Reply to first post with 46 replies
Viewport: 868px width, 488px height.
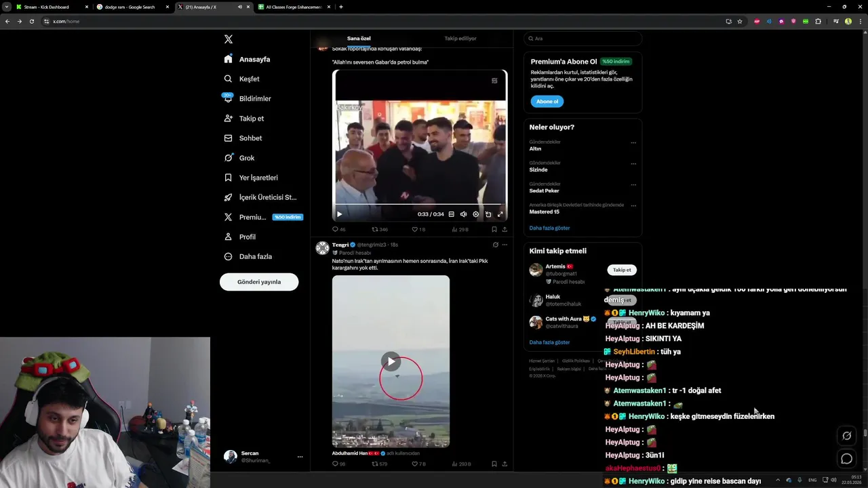339,229
